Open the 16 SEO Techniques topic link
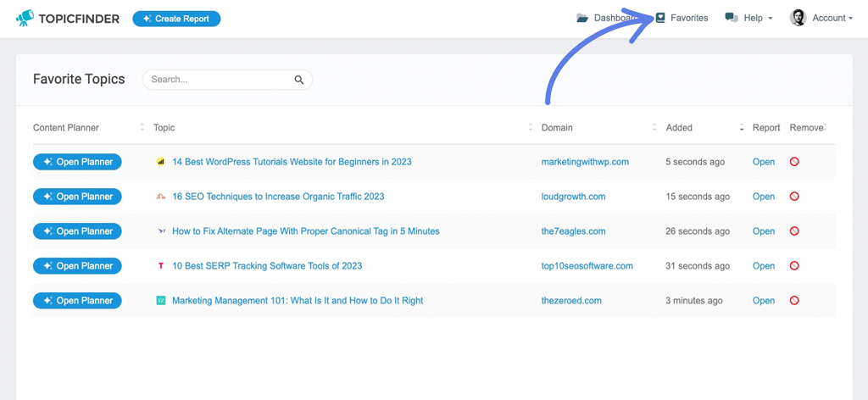Viewport: 868px width, 400px height. click(278, 197)
